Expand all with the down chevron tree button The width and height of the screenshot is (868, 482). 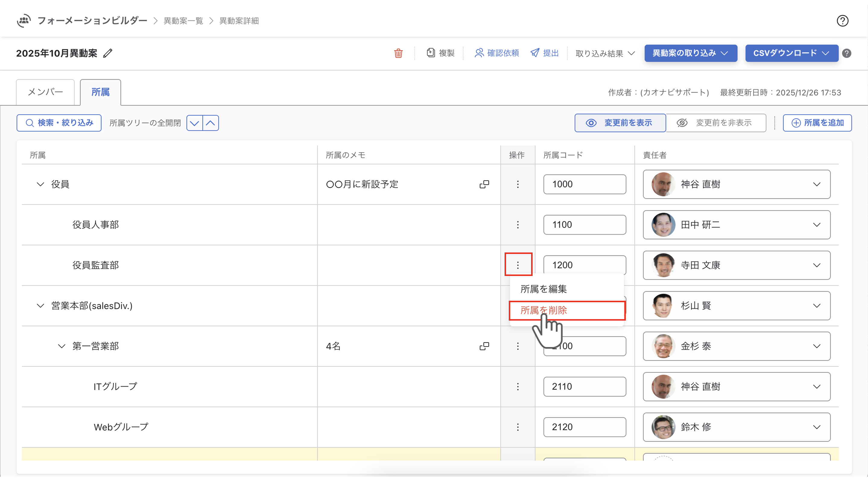pos(195,123)
